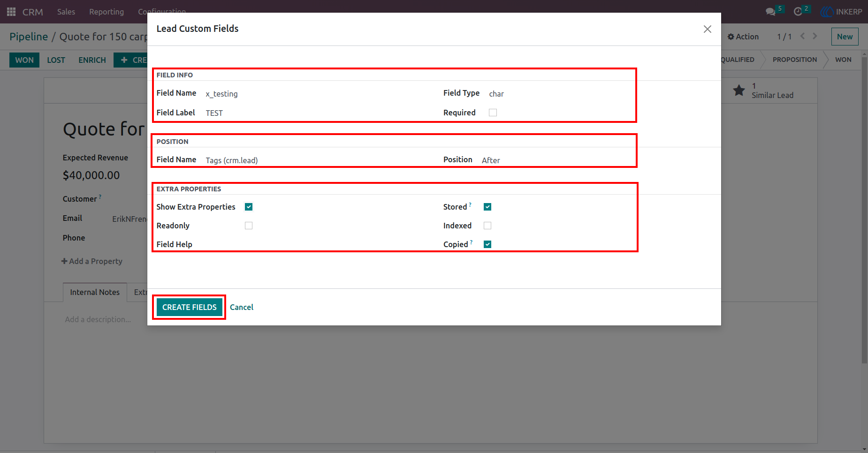The image size is (868, 453).
Task: Toggle the Required checkbox
Action: click(493, 113)
